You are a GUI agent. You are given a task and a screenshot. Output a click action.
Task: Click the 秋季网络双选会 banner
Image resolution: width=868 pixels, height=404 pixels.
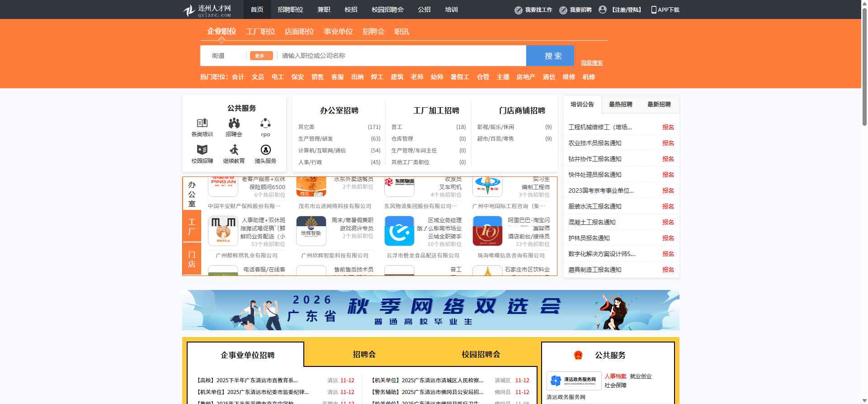[430, 310]
